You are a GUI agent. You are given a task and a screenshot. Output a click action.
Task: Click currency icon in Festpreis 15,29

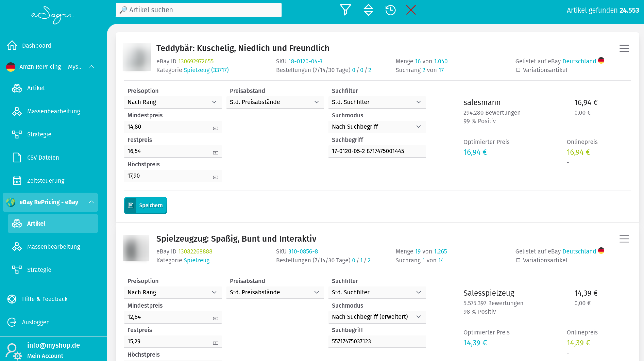pyautogui.click(x=216, y=343)
